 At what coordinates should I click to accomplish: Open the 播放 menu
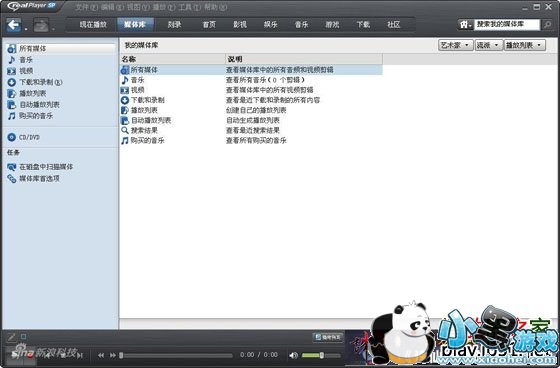pyautogui.click(x=164, y=7)
